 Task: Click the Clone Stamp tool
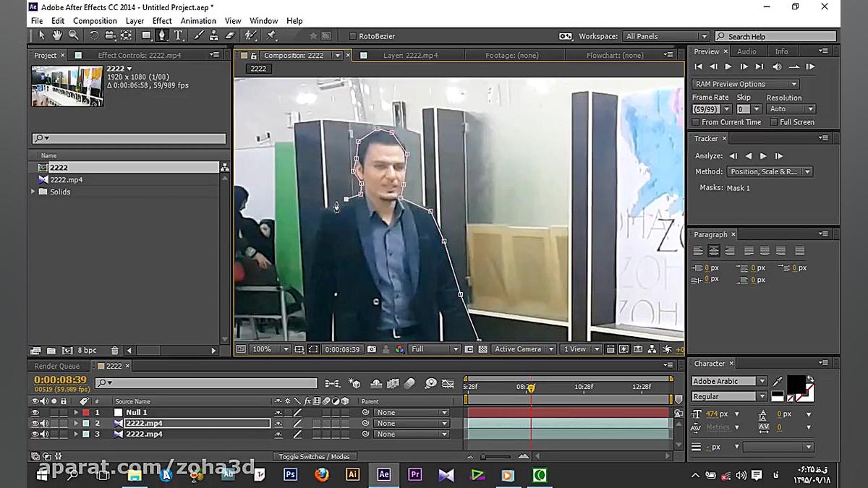coord(214,35)
